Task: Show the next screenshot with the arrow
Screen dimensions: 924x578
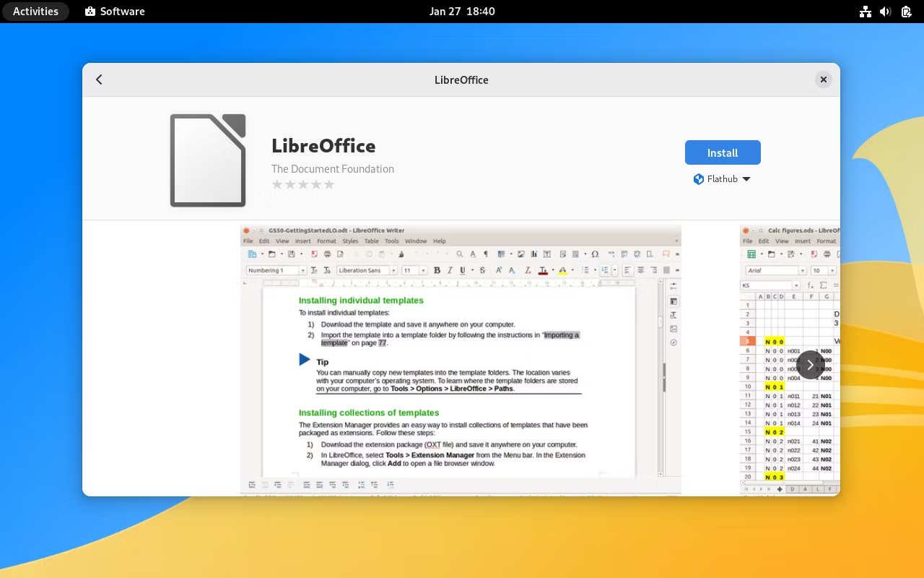Action: [811, 365]
